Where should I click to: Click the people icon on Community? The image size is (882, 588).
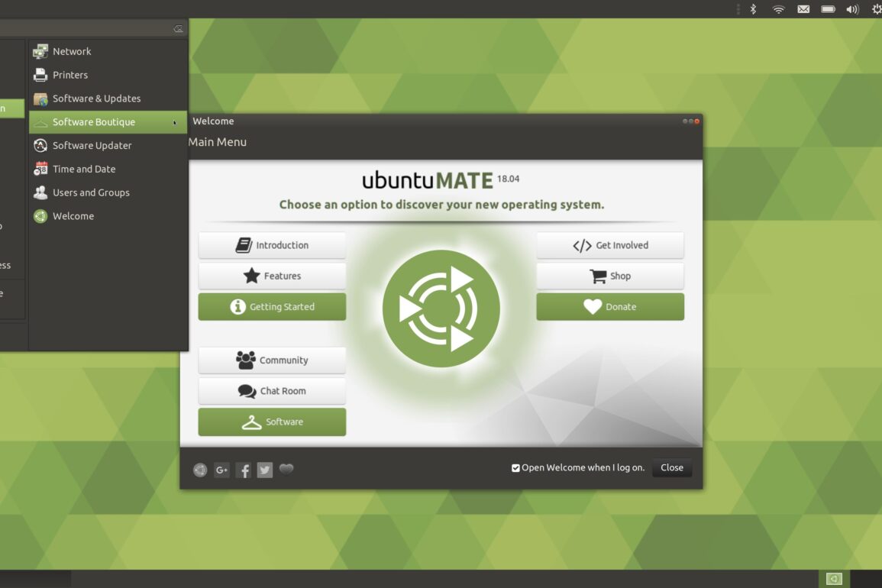[245, 360]
